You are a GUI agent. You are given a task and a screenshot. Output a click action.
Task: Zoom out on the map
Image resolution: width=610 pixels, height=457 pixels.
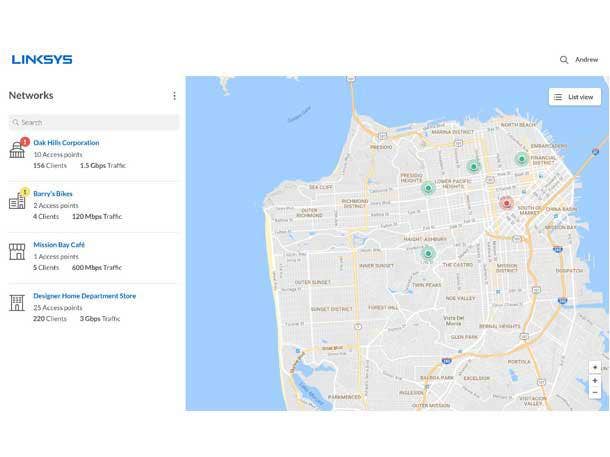pos(595,393)
